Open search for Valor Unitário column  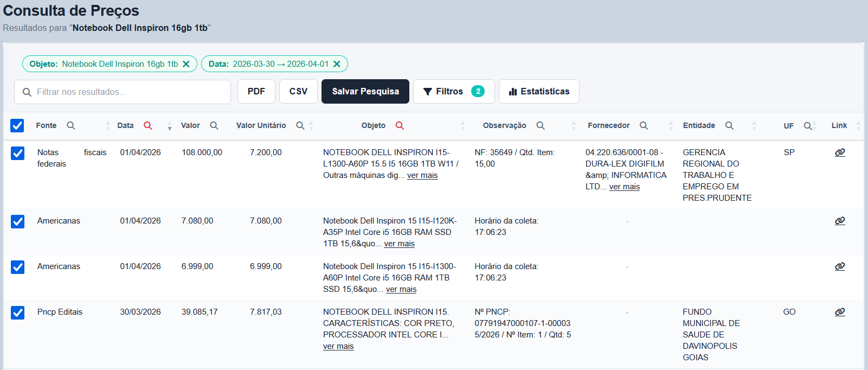click(300, 125)
